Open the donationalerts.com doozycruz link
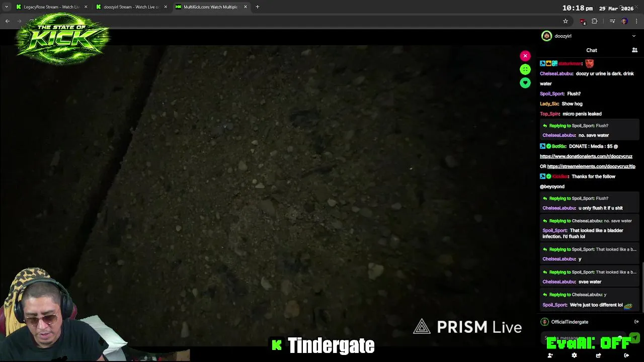 pos(586,156)
